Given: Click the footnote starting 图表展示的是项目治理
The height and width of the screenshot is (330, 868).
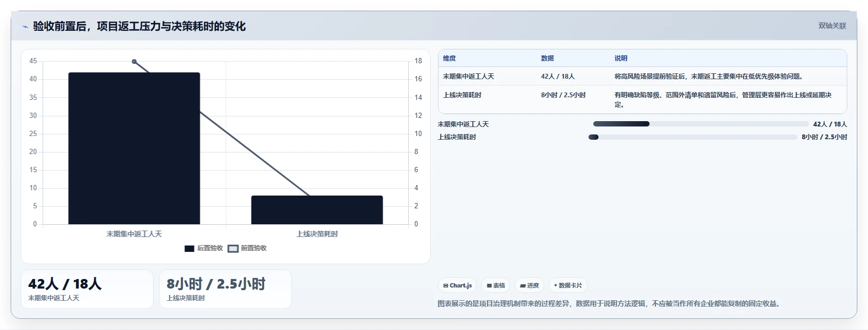Looking at the screenshot, I should coord(609,304).
